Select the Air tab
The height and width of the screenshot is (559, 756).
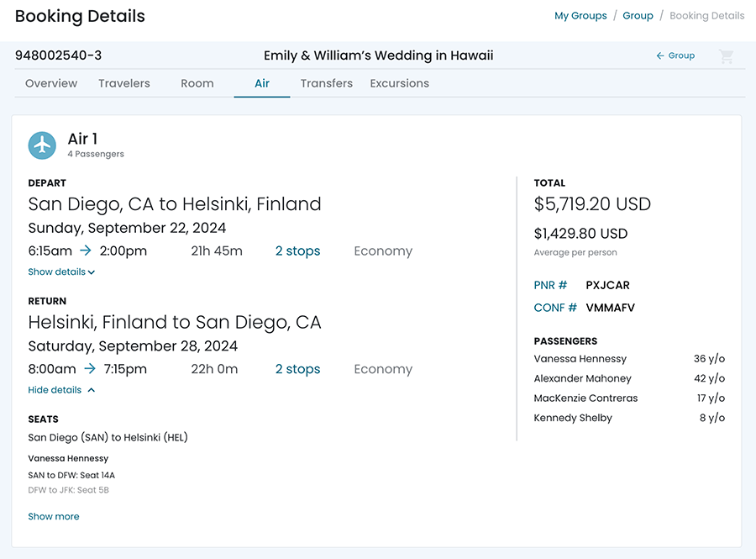262,83
